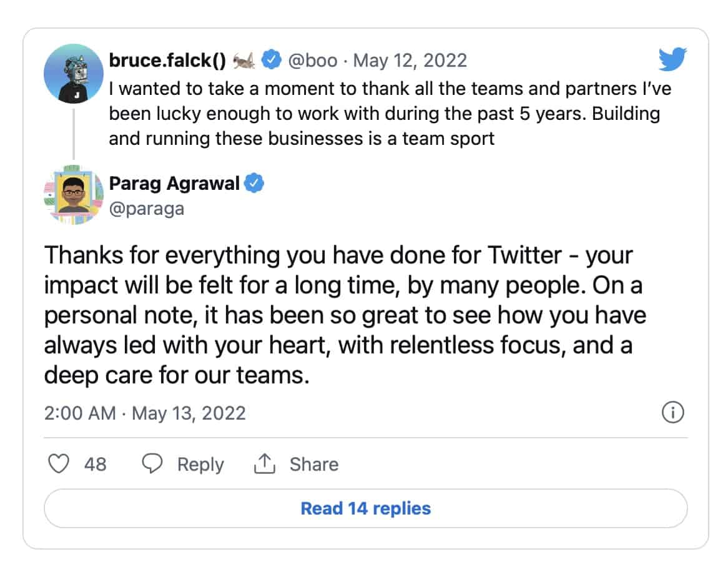This screenshot has height=572, width=728.
Task: Click the Read 14 replies button
Action: pyautogui.click(x=366, y=508)
